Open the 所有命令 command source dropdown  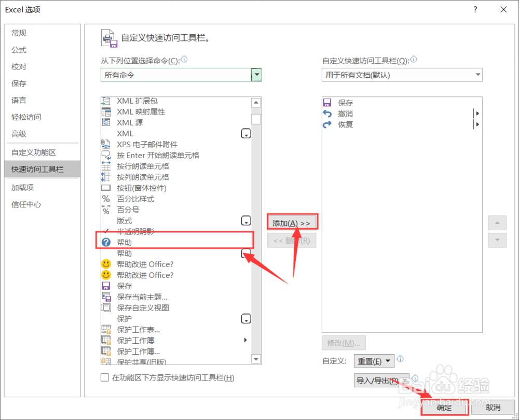256,75
